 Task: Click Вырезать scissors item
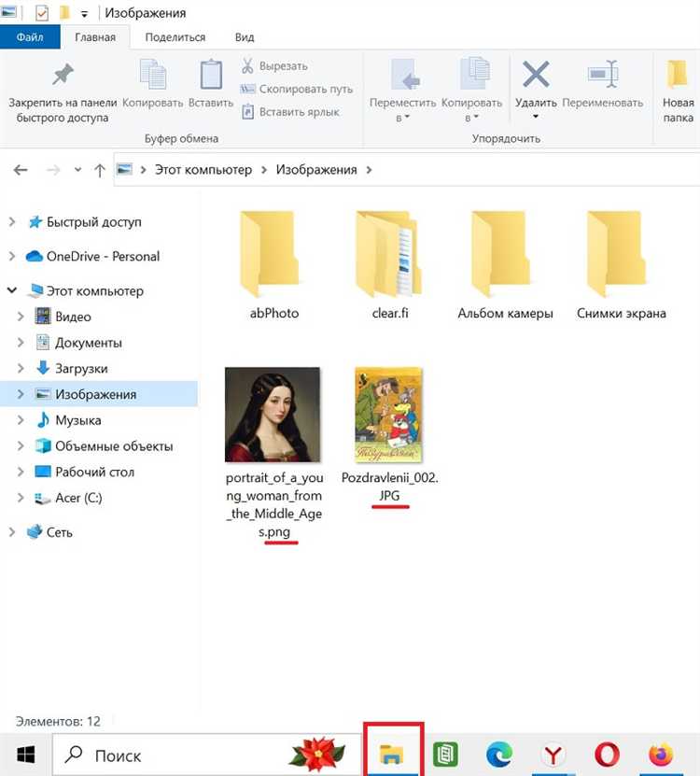point(274,65)
